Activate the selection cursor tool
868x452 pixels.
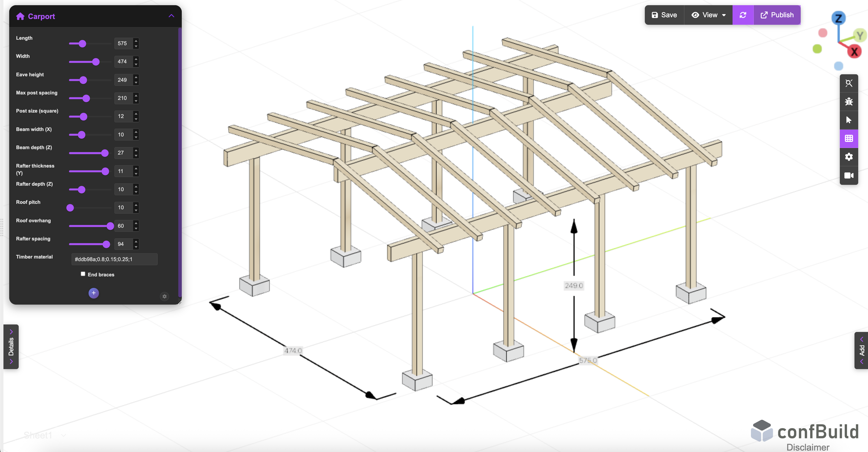(x=849, y=120)
